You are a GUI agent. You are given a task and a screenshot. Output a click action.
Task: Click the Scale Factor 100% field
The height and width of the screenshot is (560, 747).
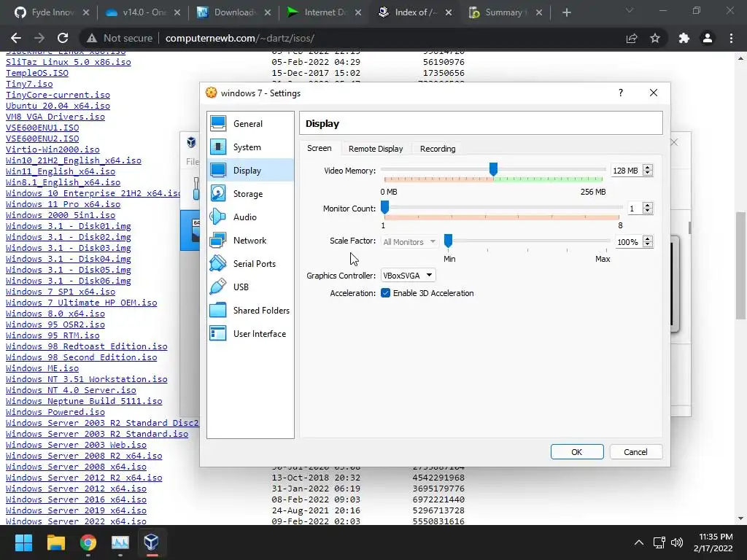[x=628, y=242]
